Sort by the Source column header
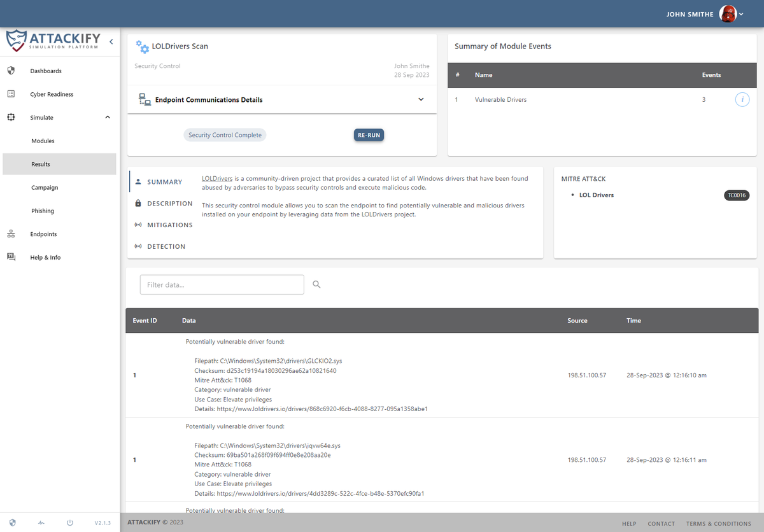The height and width of the screenshot is (532, 764). click(577, 321)
